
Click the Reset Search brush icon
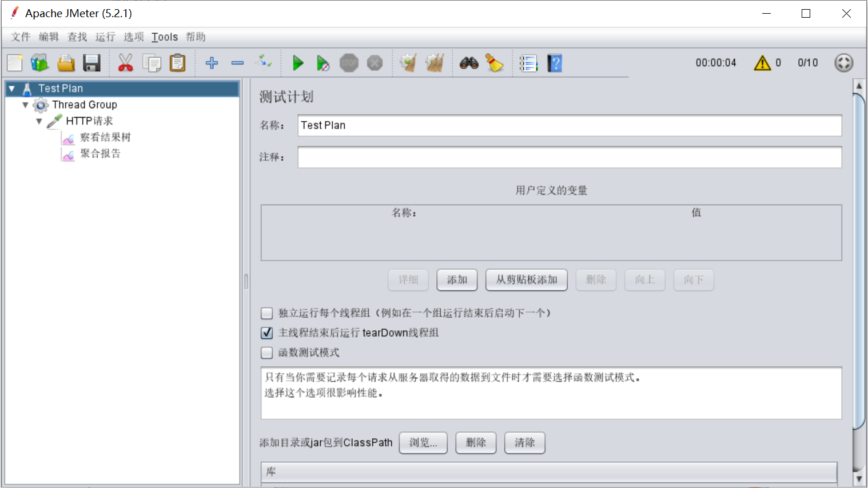[494, 63]
